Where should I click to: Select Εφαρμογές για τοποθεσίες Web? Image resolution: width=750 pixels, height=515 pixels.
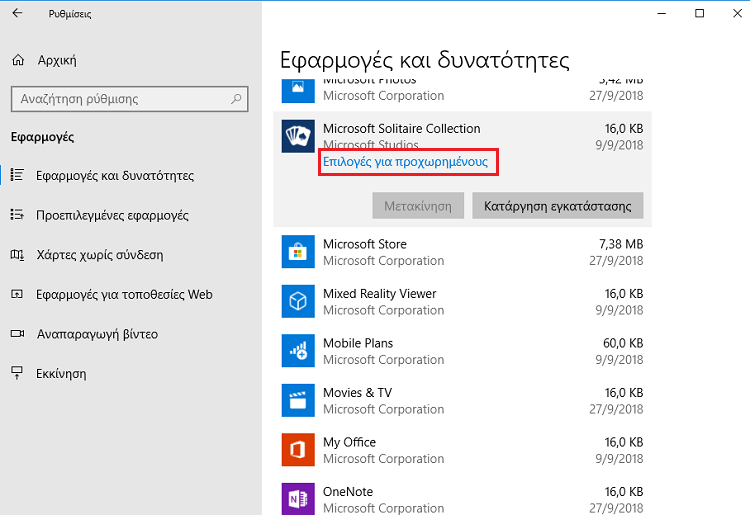pos(124,295)
